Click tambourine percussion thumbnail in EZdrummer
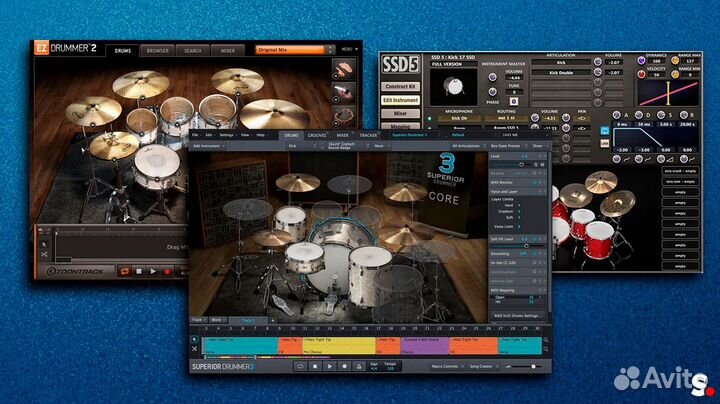Image resolution: width=720 pixels, height=404 pixels. pos(343,117)
